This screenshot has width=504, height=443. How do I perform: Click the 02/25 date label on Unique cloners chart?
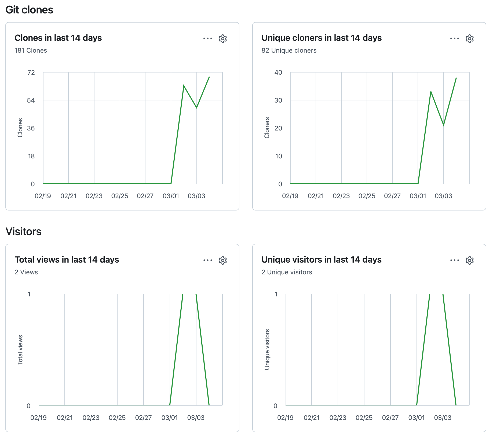coord(367,196)
